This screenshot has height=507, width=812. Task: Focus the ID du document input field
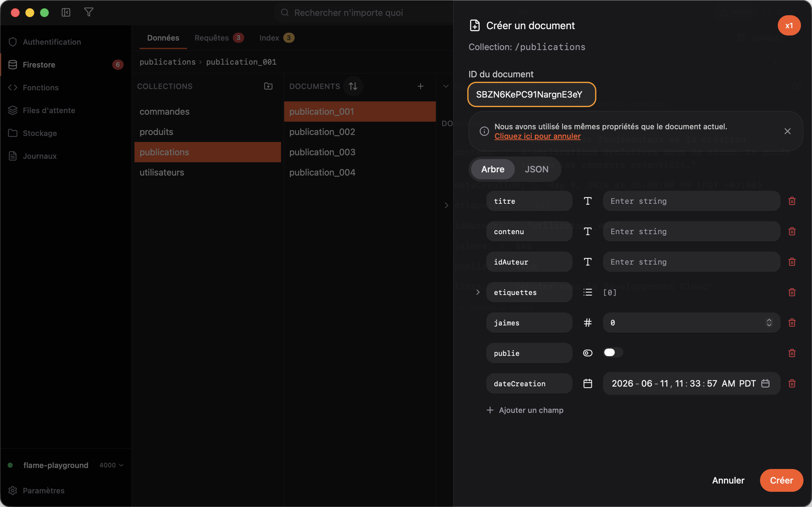532,94
